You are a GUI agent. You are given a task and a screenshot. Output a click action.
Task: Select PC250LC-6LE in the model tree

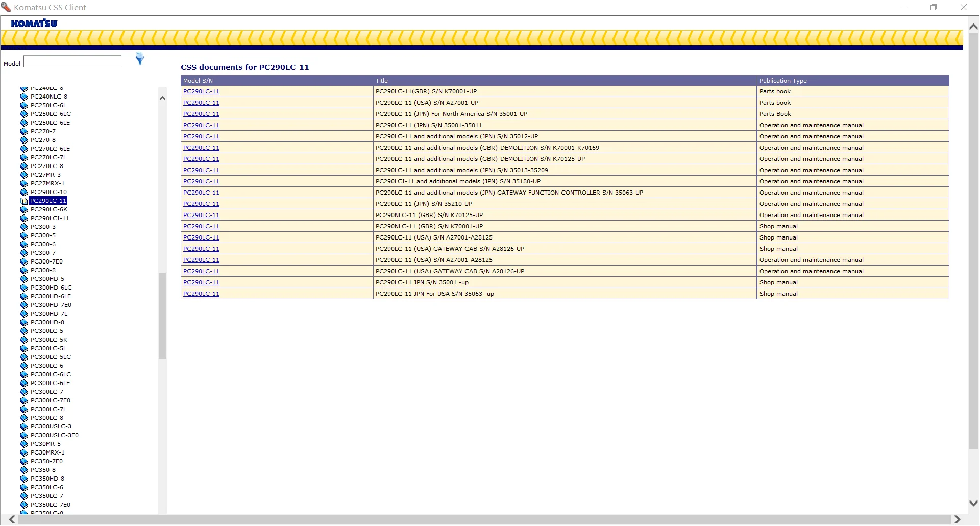50,123
